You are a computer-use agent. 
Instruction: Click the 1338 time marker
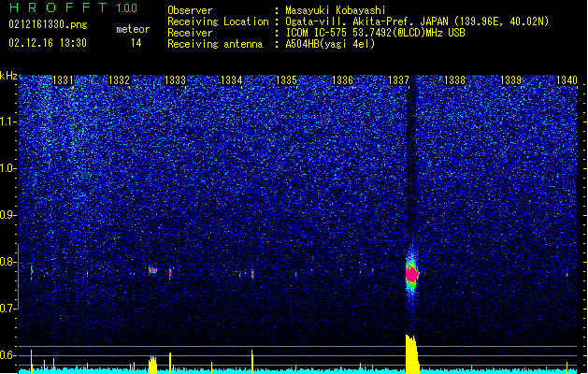click(x=454, y=80)
